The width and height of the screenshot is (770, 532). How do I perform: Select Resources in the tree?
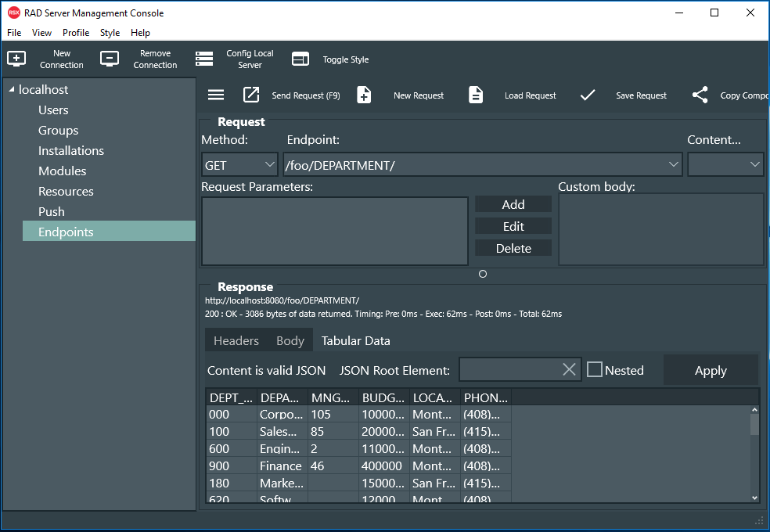click(66, 192)
